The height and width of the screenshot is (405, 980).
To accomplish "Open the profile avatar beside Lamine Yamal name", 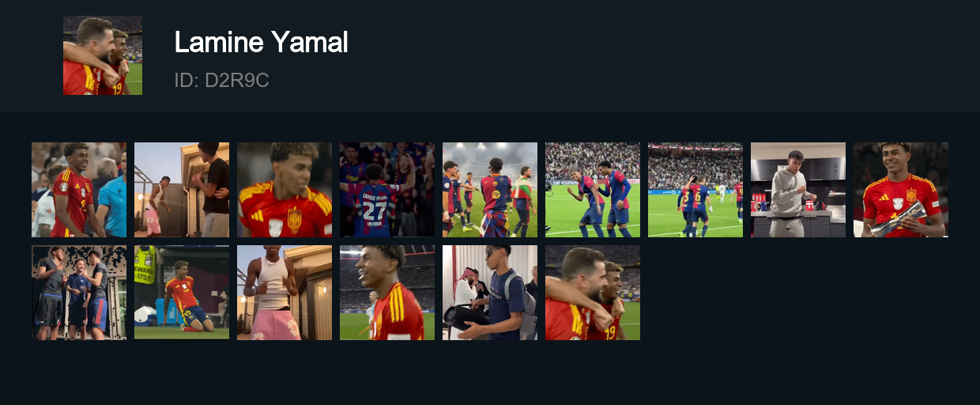I will (x=103, y=55).
